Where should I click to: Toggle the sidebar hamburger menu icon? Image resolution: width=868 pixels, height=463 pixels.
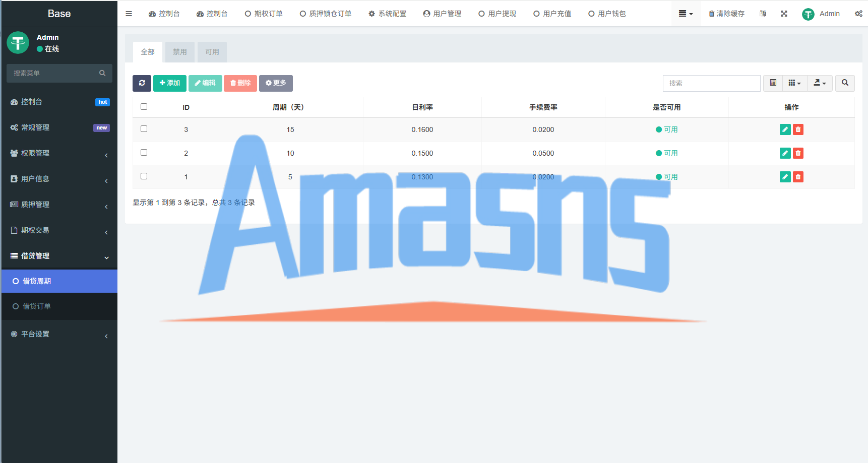click(x=129, y=14)
